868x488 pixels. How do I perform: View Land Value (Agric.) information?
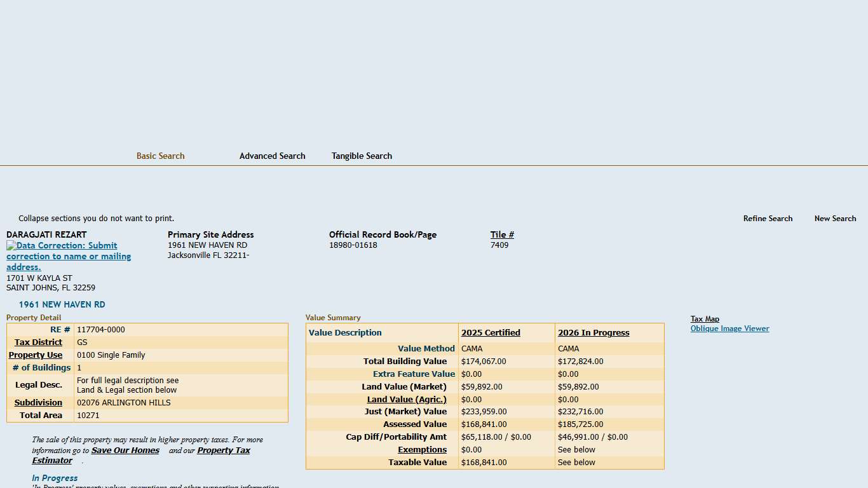pos(407,399)
